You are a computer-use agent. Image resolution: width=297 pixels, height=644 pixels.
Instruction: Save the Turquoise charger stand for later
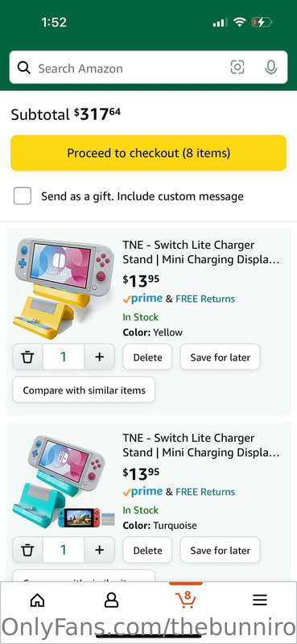tap(221, 550)
